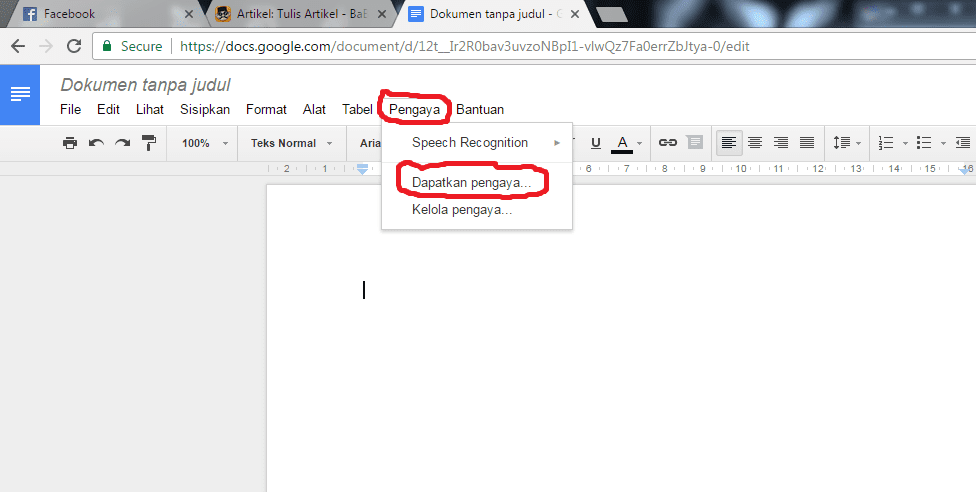This screenshot has width=976, height=492.
Task: Expand bulleted list style dropdown arrow
Action: 943,144
